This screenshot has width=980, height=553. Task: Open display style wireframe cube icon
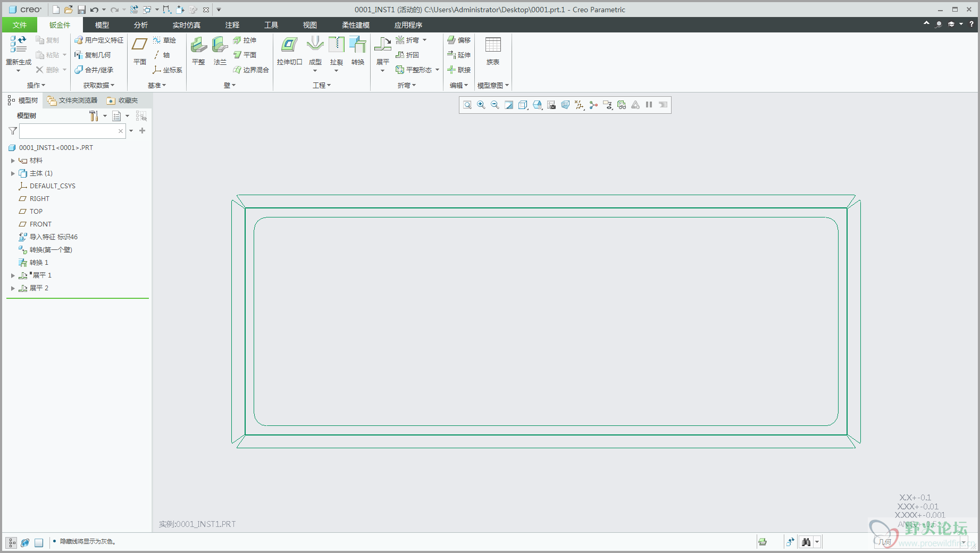523,105
